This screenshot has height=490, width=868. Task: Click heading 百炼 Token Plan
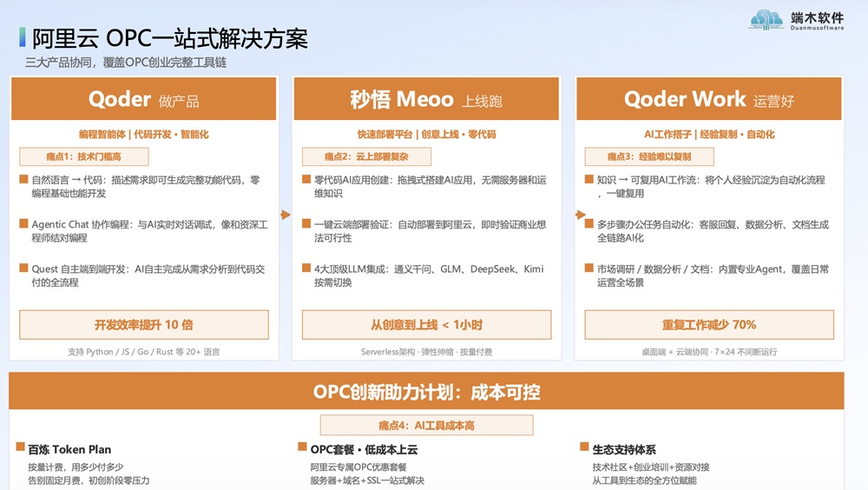pyautogui.click(x=69, y=449)
